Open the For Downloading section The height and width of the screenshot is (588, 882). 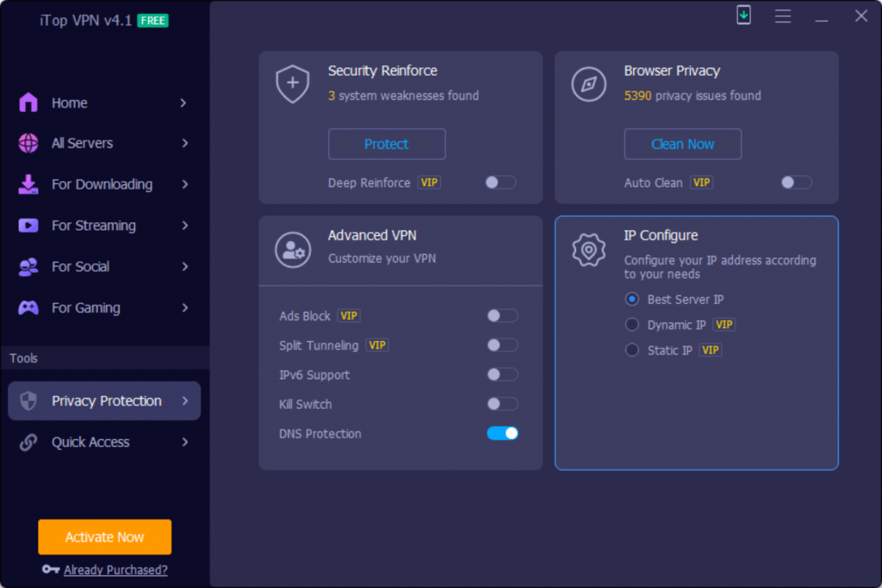point(104,184)
